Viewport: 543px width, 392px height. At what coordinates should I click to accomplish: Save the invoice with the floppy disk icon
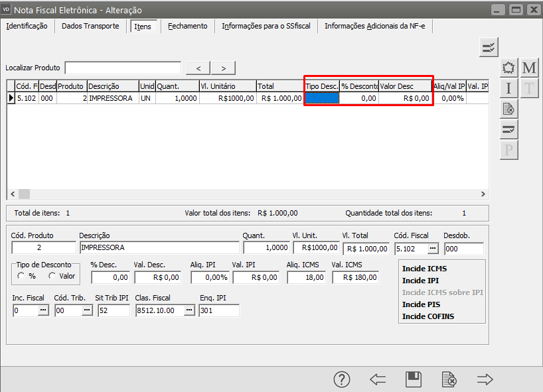pyautogui.click(x=414, y=379)
